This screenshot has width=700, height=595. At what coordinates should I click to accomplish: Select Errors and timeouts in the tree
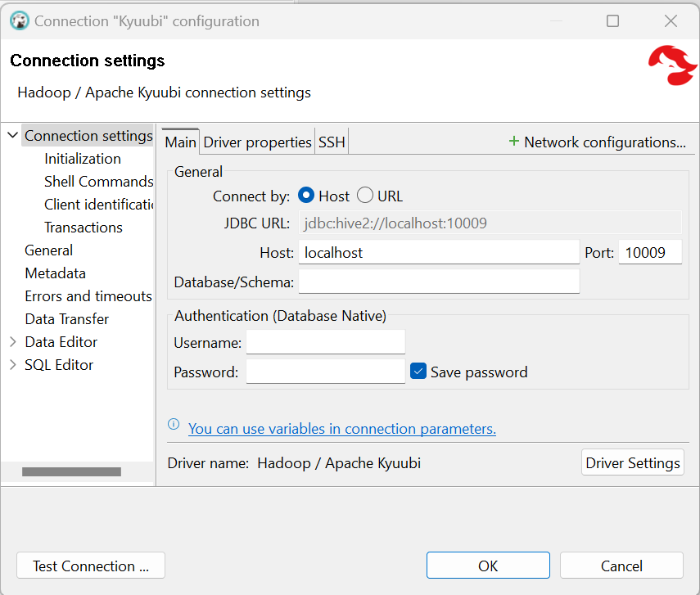(88, 296)
